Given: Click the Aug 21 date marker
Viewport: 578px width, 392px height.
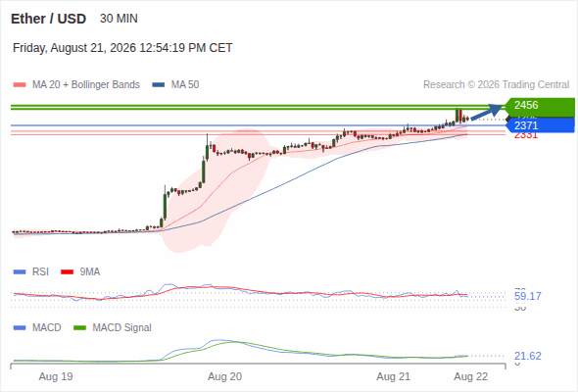Looking at the screenshot, I should (393, 376).
